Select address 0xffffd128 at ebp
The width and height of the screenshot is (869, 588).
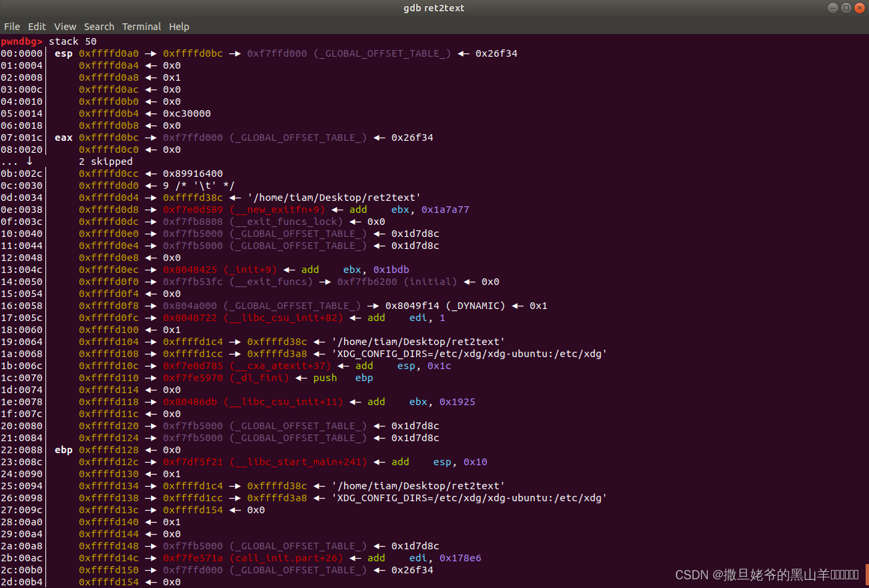click(109, 450)
